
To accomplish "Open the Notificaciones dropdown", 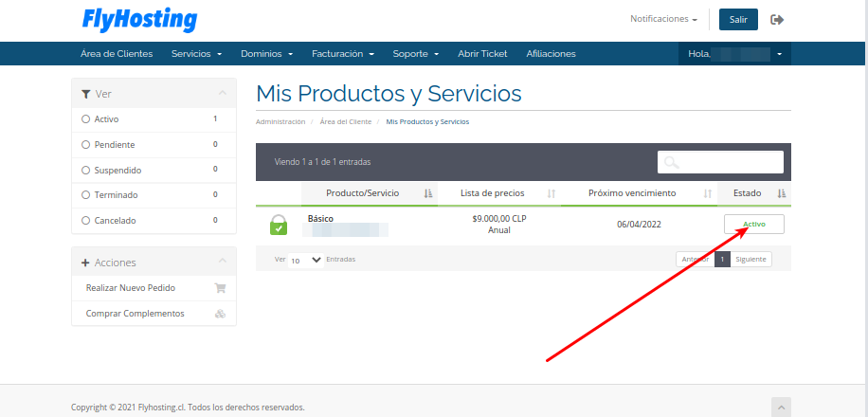I will [663, 19].
